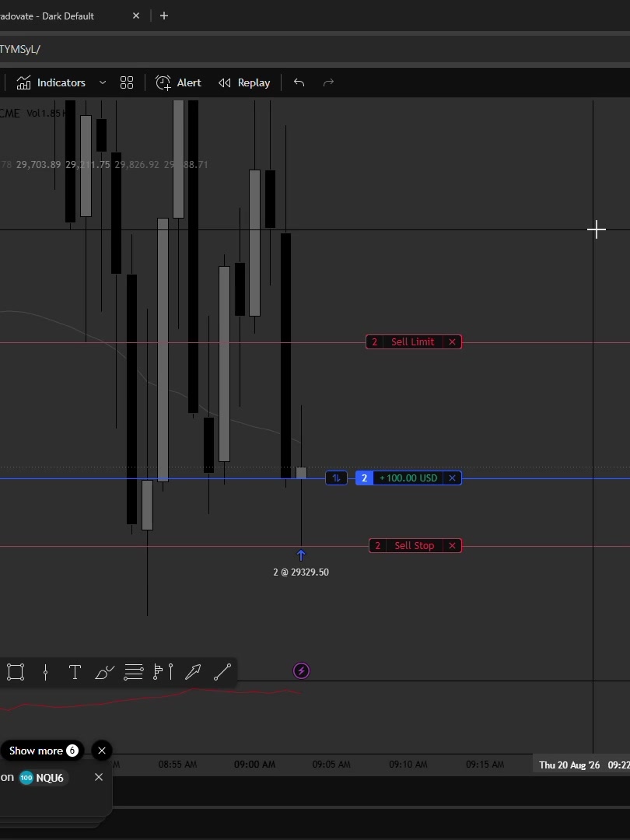Image resolution: width=630 pixels, height=840 pixels.
Task: Click the Vol 1.85K indicator legend
Action: point(47,113)
